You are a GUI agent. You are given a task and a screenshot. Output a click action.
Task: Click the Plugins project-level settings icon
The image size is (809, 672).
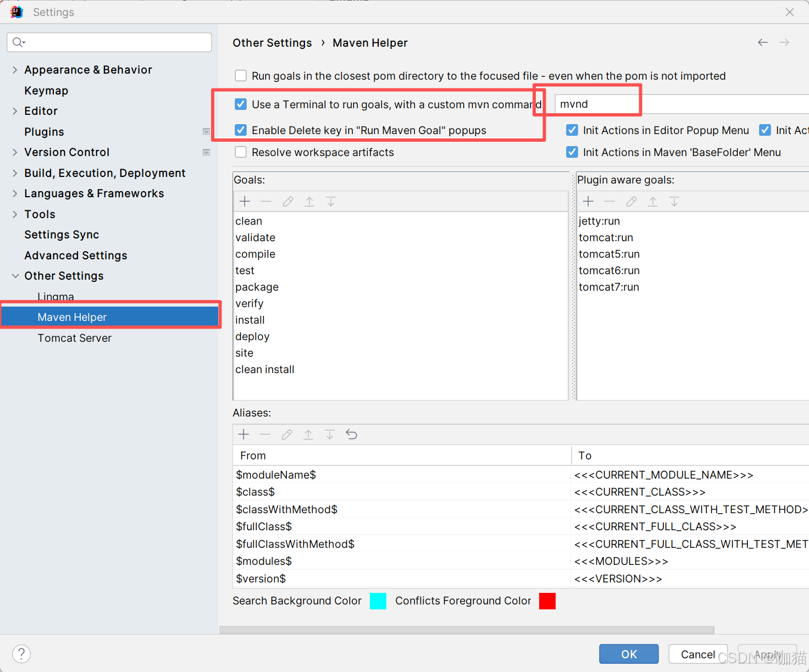[x=207, y=131]
